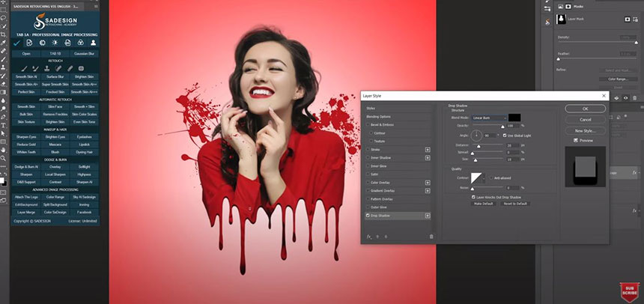The width and height of the screenshot is (644, 304).
Task: Open the Contour picker dropdown arrow
Action: 484,178
